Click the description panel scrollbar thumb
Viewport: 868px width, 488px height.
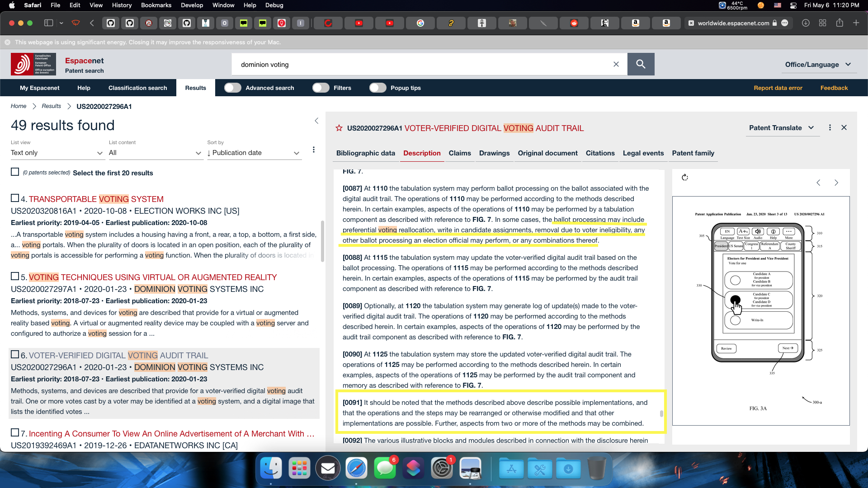[x=661, y=413]
